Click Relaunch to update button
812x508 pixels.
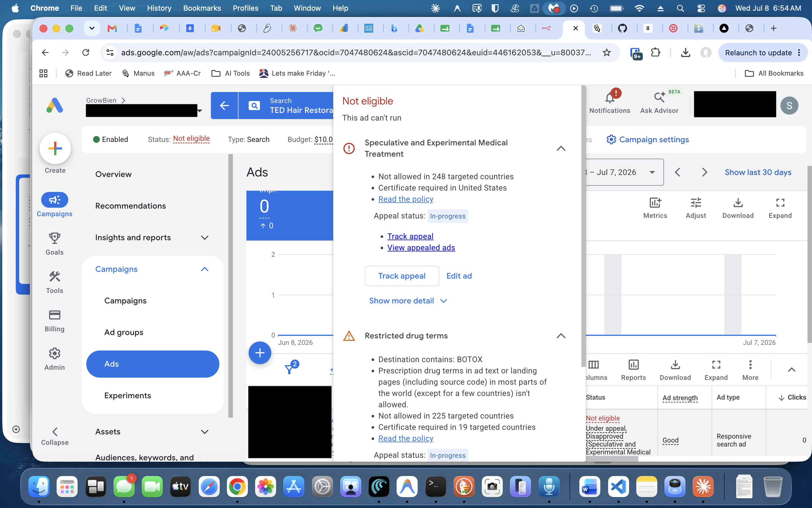click(762, 52)
